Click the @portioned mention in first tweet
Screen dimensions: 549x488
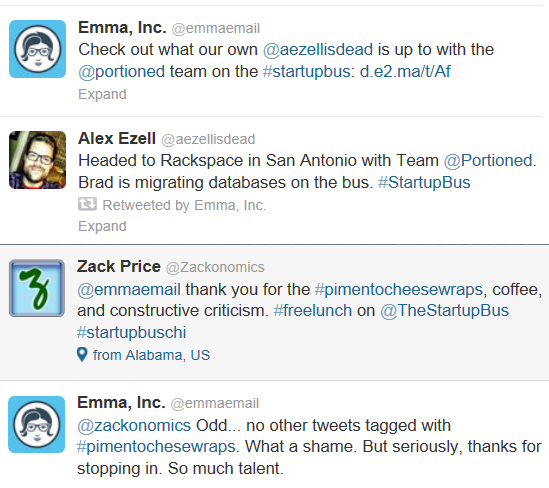(x=121, y=72)
